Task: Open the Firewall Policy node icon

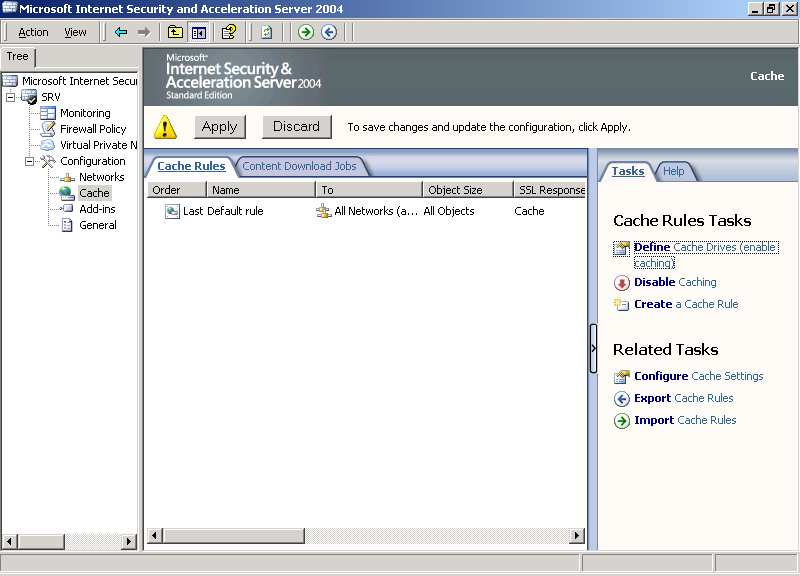Action: (x=47, y=129)
